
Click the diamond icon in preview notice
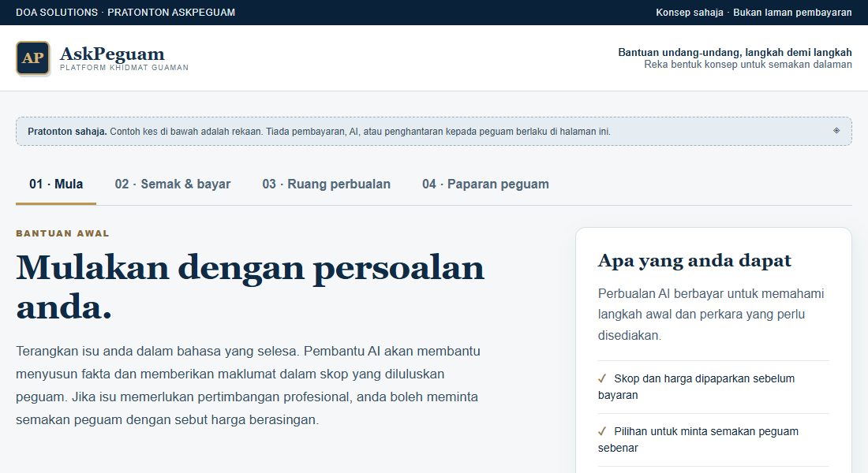(x=836, y=131)
